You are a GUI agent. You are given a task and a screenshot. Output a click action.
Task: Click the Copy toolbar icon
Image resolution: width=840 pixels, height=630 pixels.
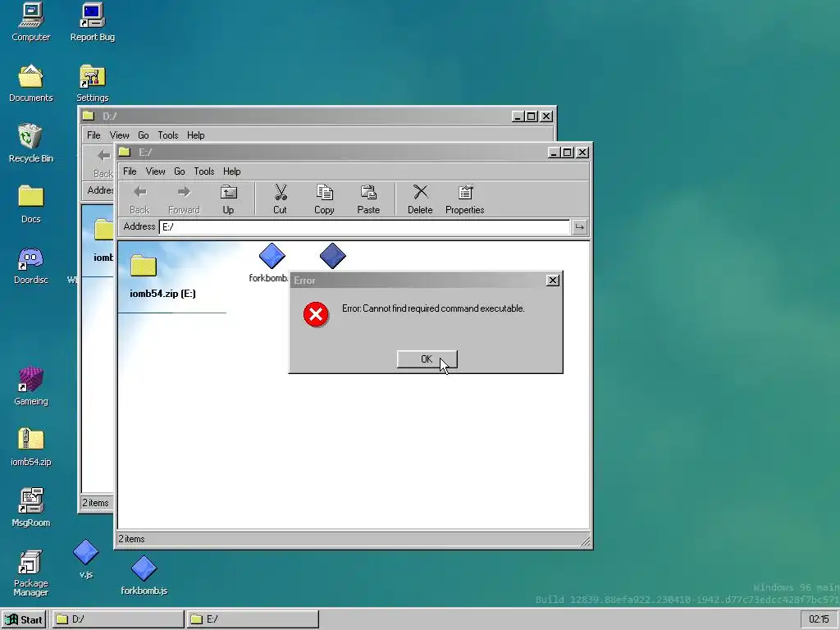(x=324, y=199)
